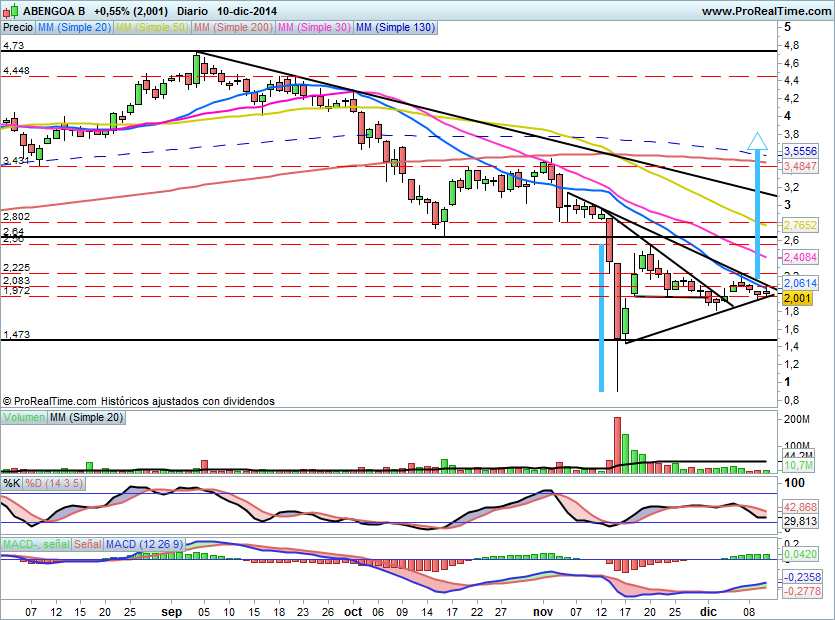This screenshot has height=620, width=835.
Task: Click the 4,448 level label
Action: [16, 71]
